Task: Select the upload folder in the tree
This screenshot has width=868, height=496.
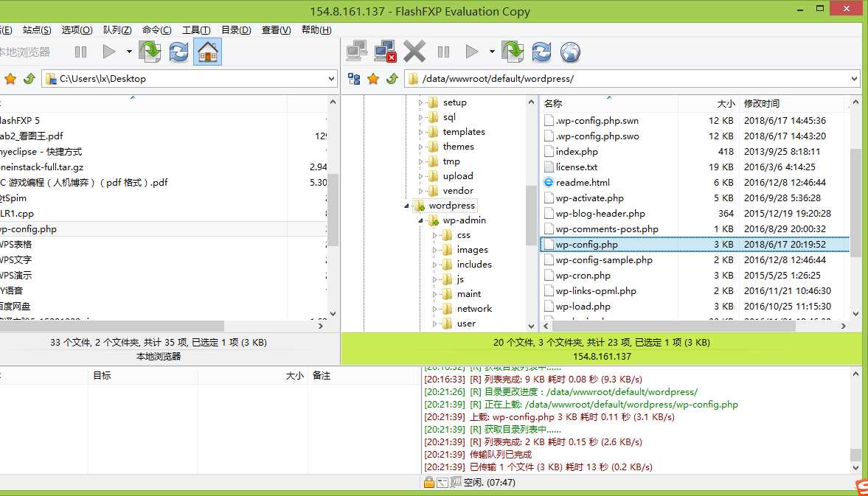Action: tap(458, 176)
